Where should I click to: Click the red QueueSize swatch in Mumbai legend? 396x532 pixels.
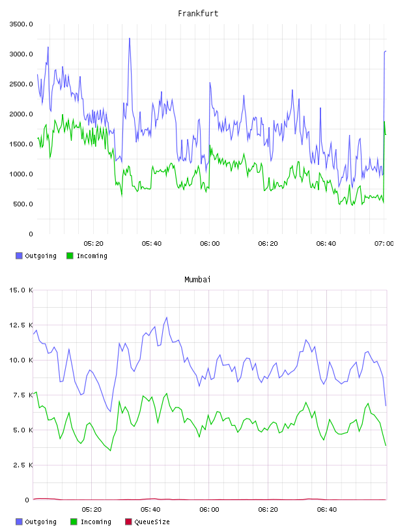[128, 522]
